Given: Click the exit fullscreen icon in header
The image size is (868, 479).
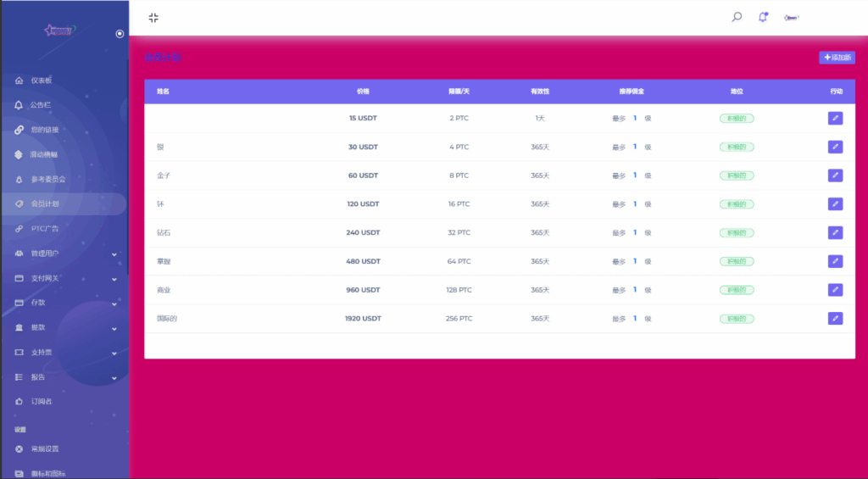Looking at the screenshot, I should click(153, 18).
